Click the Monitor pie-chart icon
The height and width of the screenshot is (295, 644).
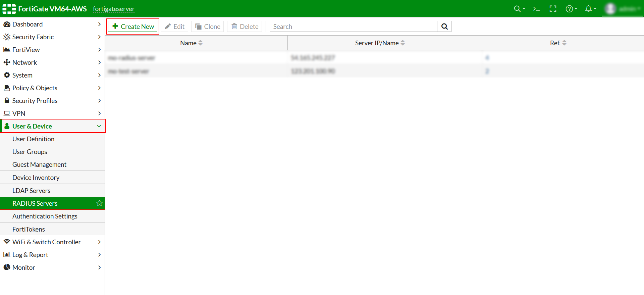coord(7,267)
